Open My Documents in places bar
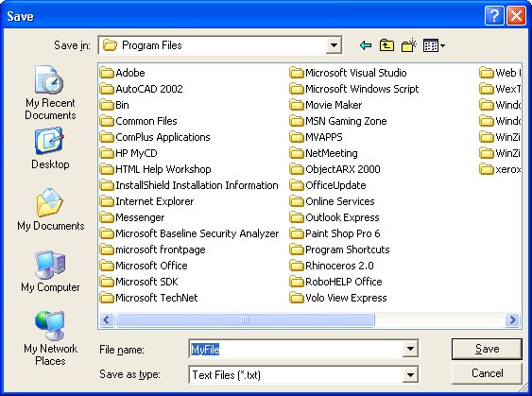This screenshot has width=532, height=396. 50,210
